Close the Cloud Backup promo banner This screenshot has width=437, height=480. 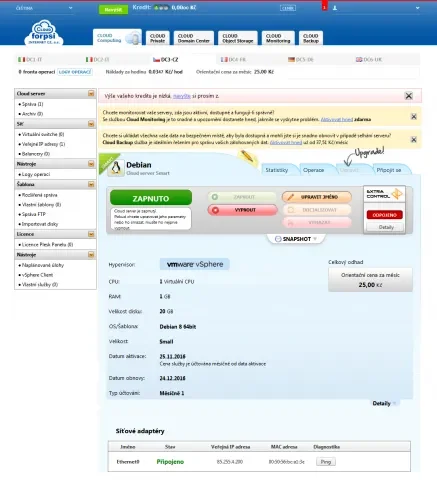(414, 139)
